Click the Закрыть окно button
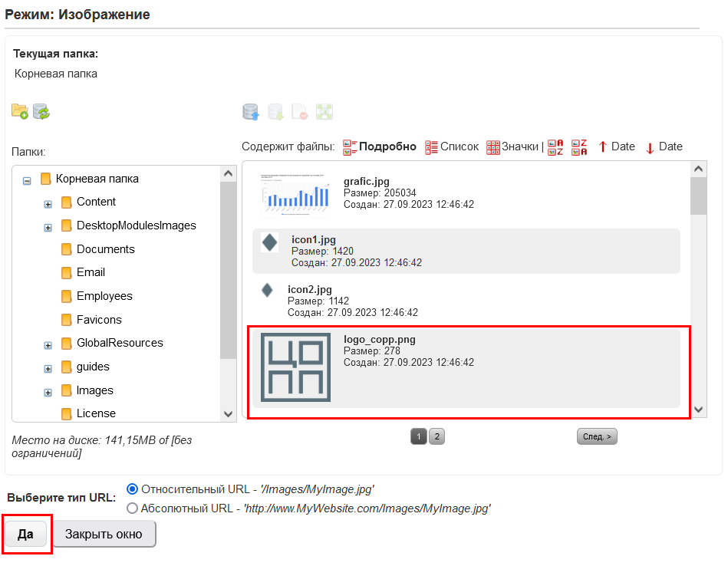This screenshot has width=728, height=566. pos(104,535)
